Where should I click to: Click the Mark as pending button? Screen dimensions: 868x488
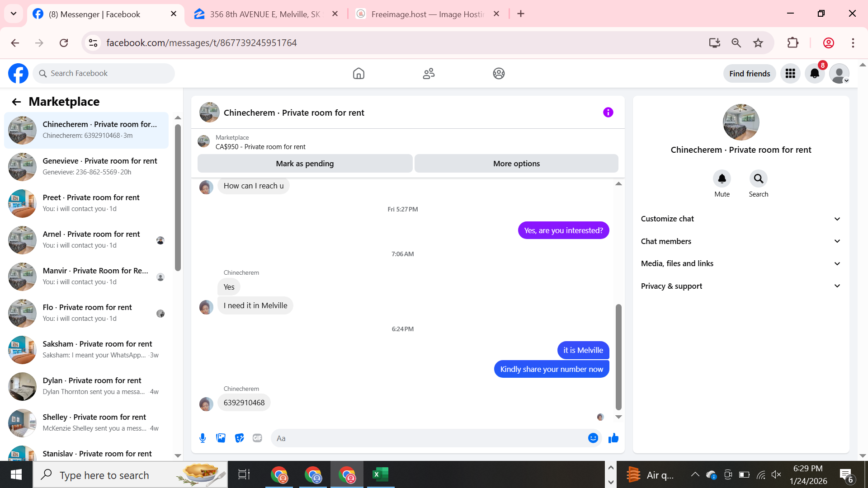[x=305, y=164]
